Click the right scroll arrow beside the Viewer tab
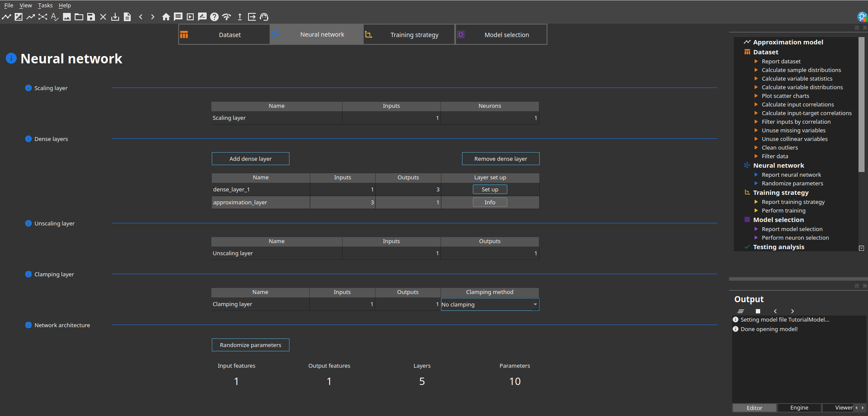Image resolution: width=868 pixels, height=416 pixels. (x=862, y=408)
